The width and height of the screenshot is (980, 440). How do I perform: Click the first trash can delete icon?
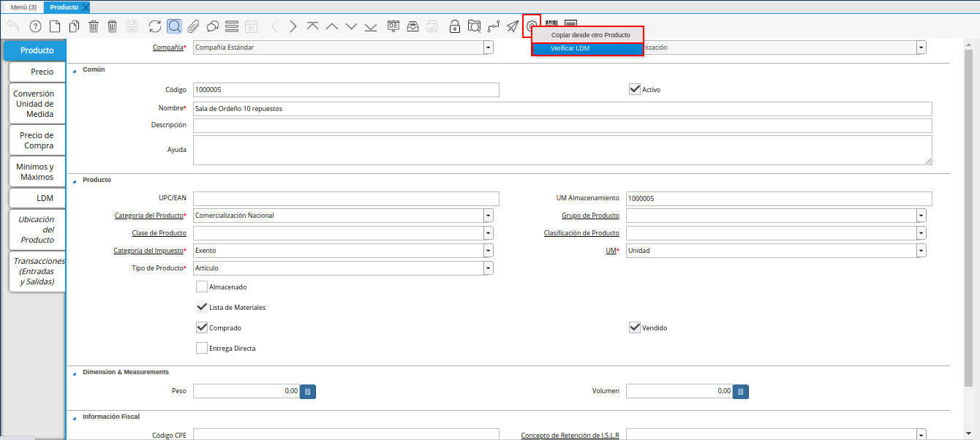(94, 26)
